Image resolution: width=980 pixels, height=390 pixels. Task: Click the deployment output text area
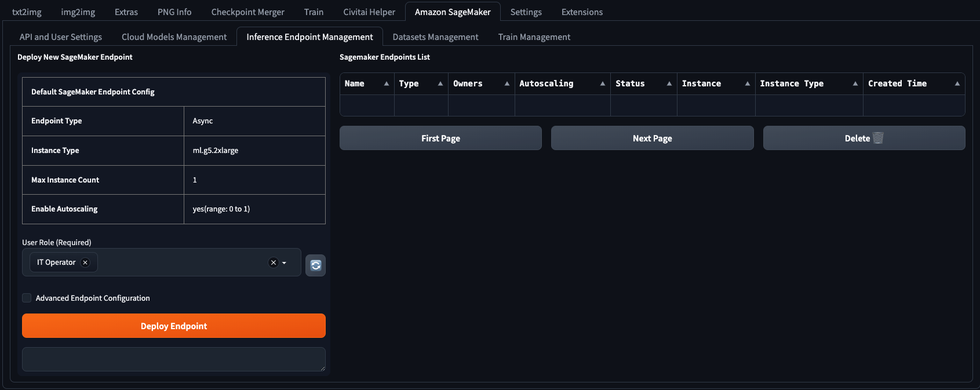click(174, 359)
